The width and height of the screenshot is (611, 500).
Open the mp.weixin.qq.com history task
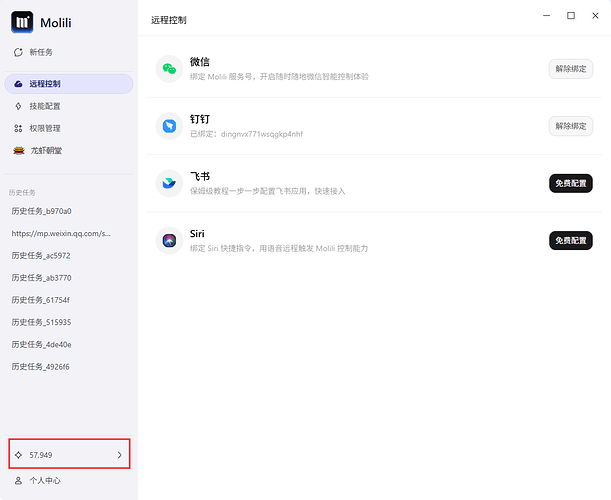coord(61,233)
